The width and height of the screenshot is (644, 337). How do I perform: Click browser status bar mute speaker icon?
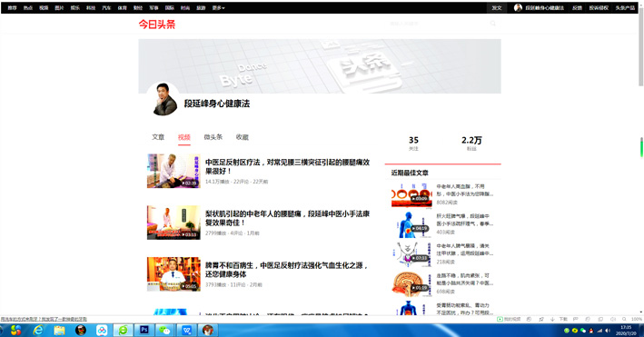click(613, 319)
